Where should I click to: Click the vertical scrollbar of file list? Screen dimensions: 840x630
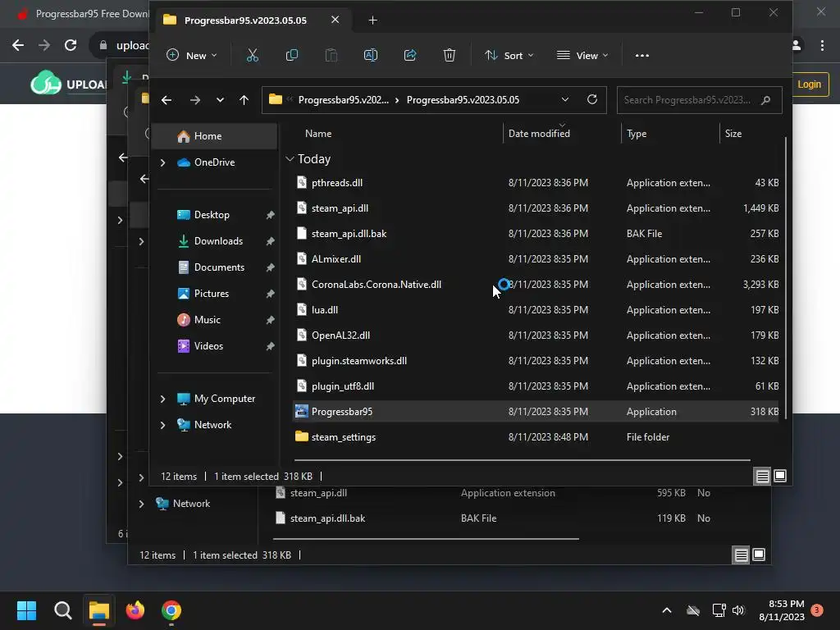point(785,278)
